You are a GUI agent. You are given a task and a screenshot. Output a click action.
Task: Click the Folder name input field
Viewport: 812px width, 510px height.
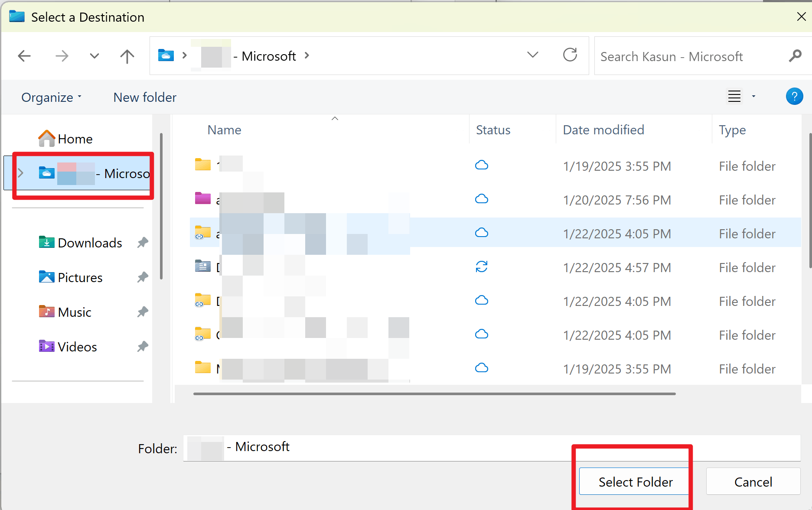(x=492, y=448)
